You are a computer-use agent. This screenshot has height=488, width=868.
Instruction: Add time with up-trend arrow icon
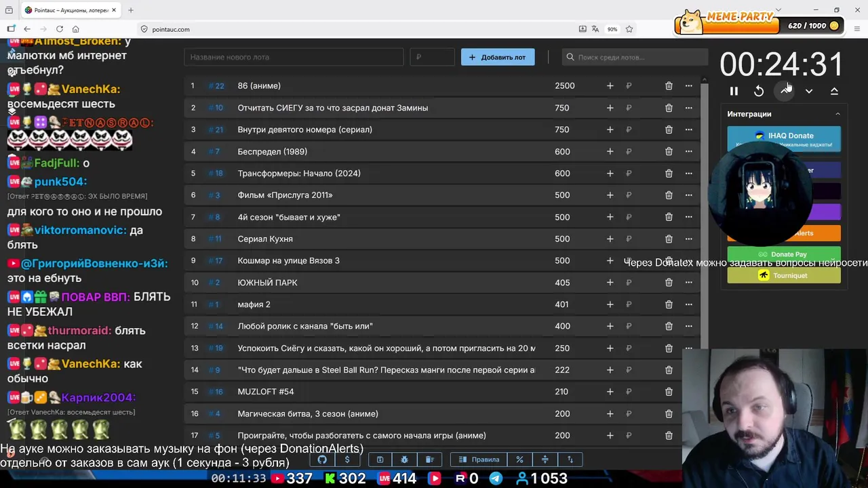coord(785,91)
